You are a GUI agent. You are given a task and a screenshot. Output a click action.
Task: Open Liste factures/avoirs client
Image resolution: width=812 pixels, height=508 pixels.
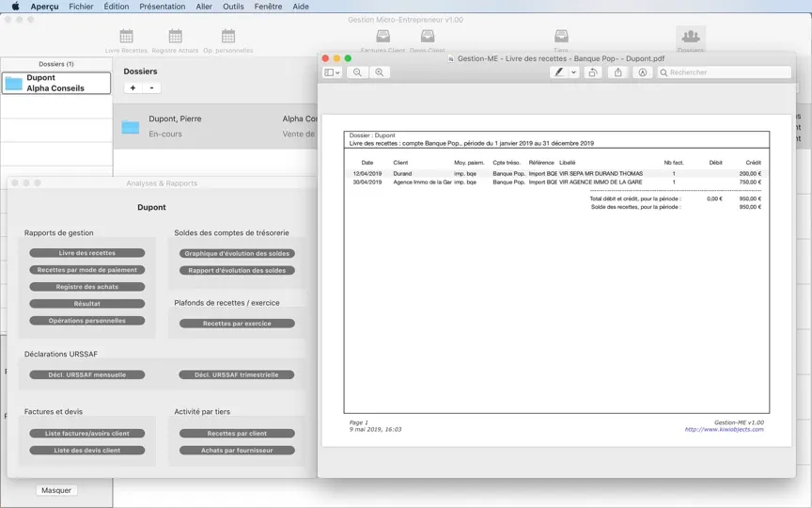pyautogui.click(x=87, y=434)
